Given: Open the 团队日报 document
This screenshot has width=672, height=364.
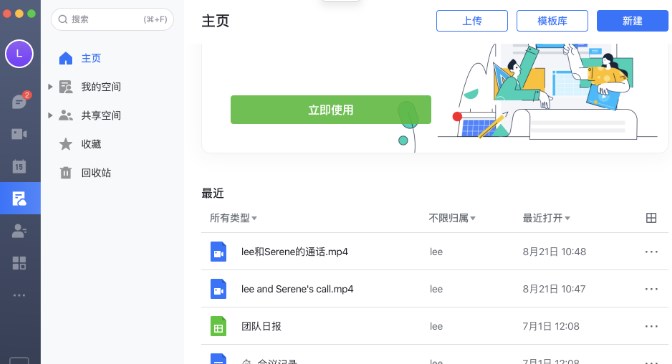Looking at the screenshot, I should tap(261, 326).
